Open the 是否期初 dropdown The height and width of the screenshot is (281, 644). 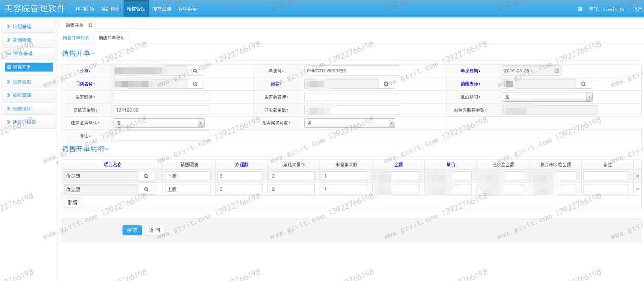(547, 97)
